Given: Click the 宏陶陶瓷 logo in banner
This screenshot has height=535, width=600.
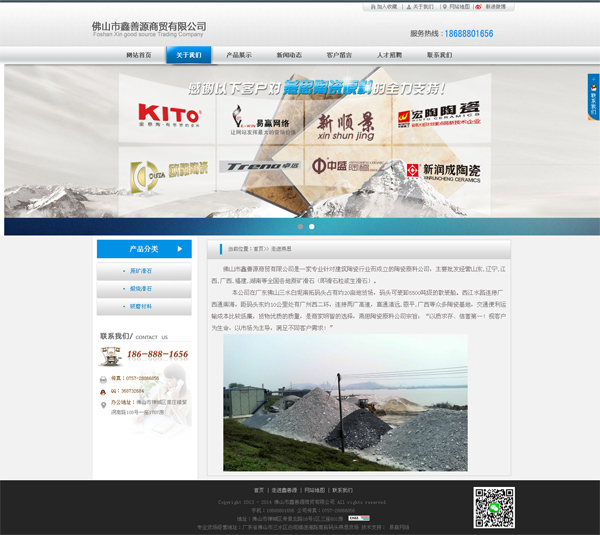Looking at the screenshot, I should click(439, 115).
